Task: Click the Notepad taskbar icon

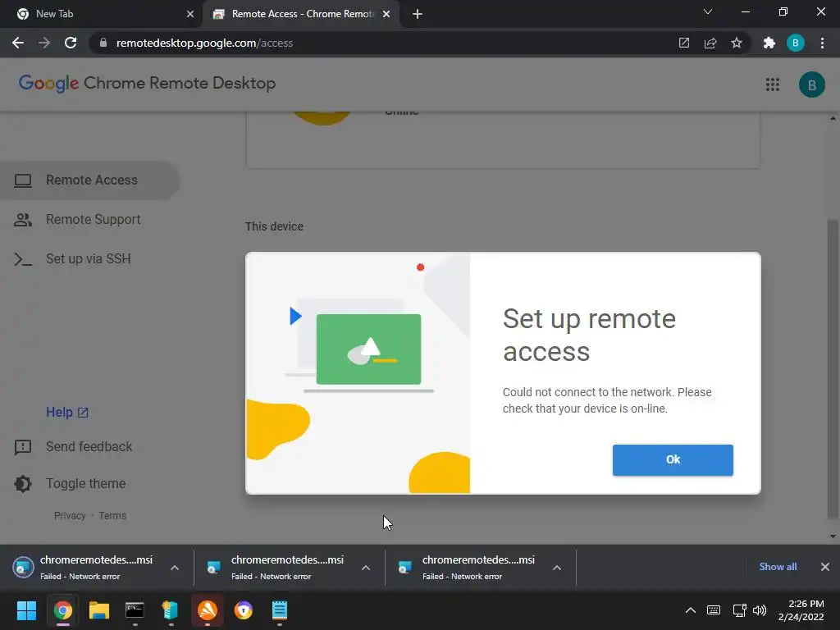Action: (279, 610)
